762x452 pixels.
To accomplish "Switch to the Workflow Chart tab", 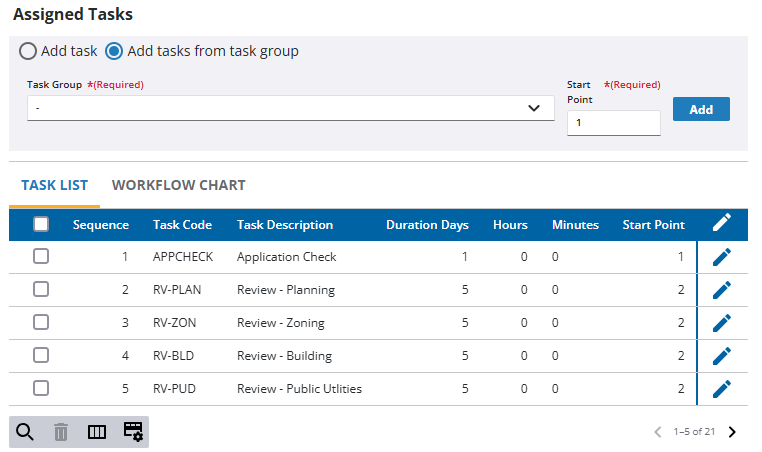I will pos(178,185).
